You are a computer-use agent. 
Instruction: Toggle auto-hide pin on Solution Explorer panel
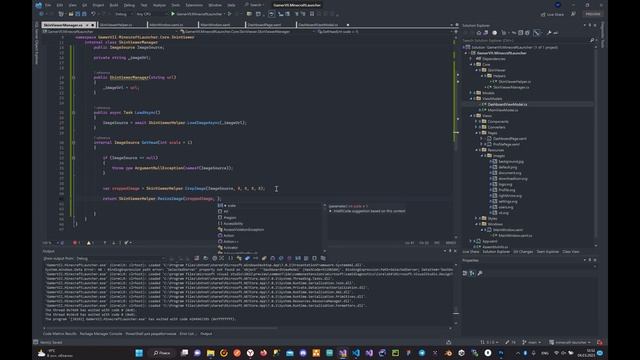[x=589, y=25]
